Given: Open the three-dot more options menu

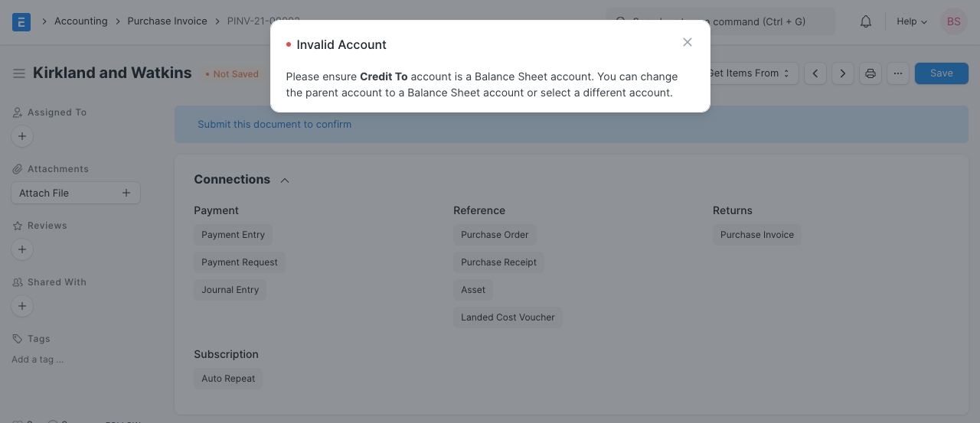Looking at the screenshot, I should tap(898, 73).
